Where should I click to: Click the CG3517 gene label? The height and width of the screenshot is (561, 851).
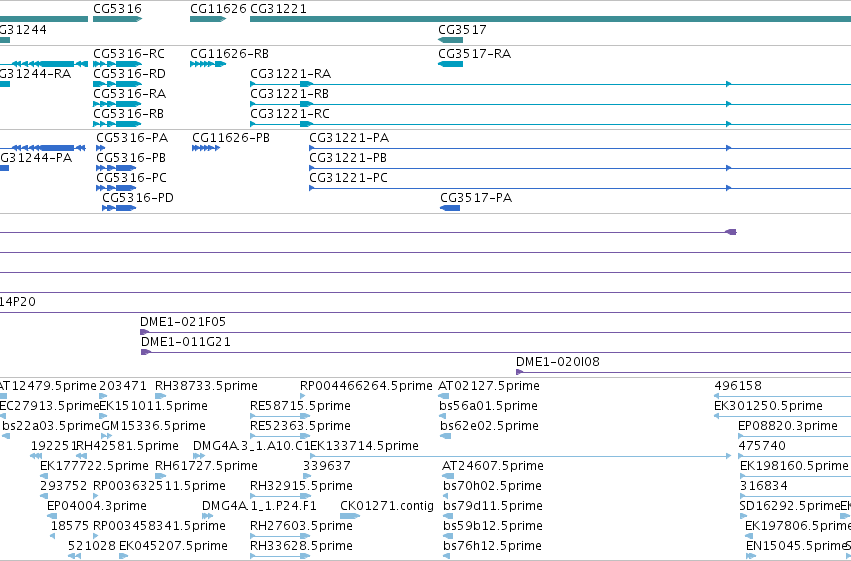click(462, 30)
